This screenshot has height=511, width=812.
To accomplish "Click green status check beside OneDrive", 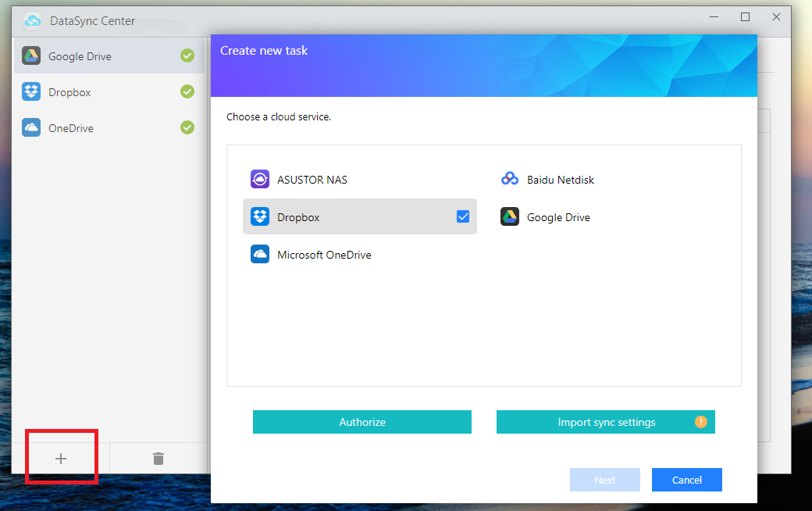I will pos(187,127).
